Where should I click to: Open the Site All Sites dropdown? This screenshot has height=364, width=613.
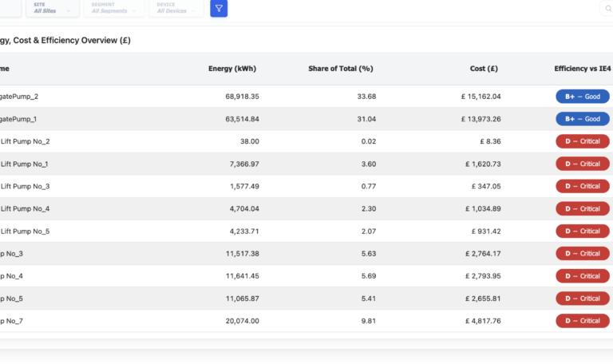[x=53, y=8]
